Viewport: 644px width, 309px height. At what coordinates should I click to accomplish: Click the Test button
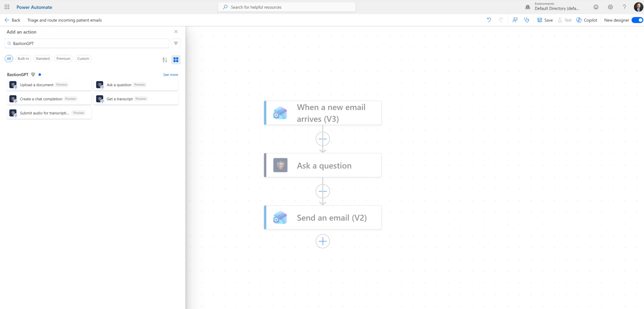[564, 20]
